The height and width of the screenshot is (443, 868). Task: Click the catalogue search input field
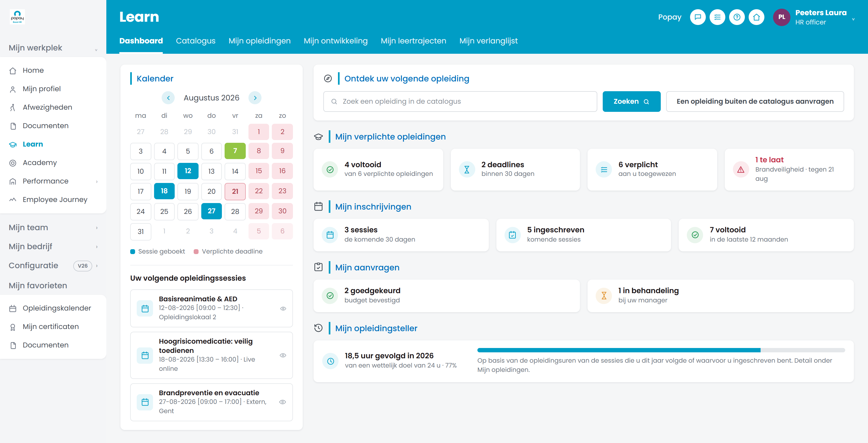(460, 102)
